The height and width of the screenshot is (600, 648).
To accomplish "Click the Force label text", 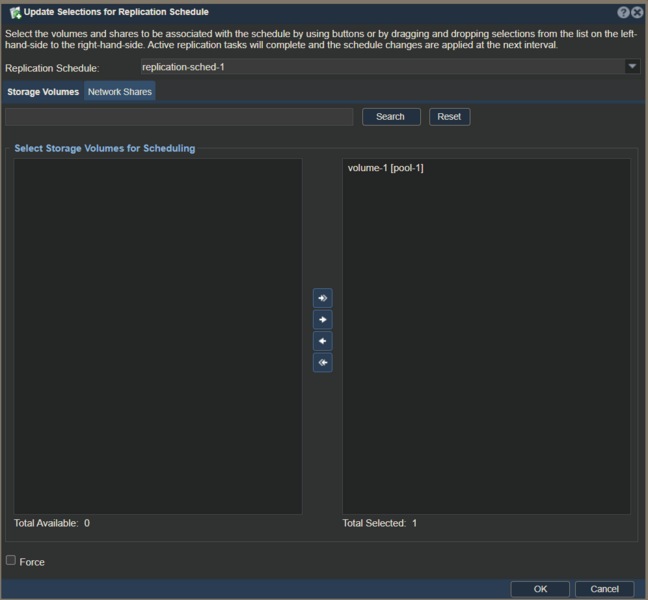I will pyautogui.click(x=32, y=562).
